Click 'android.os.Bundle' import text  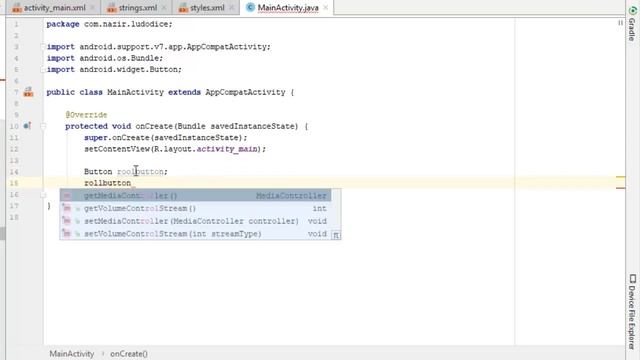pos(119,58)
